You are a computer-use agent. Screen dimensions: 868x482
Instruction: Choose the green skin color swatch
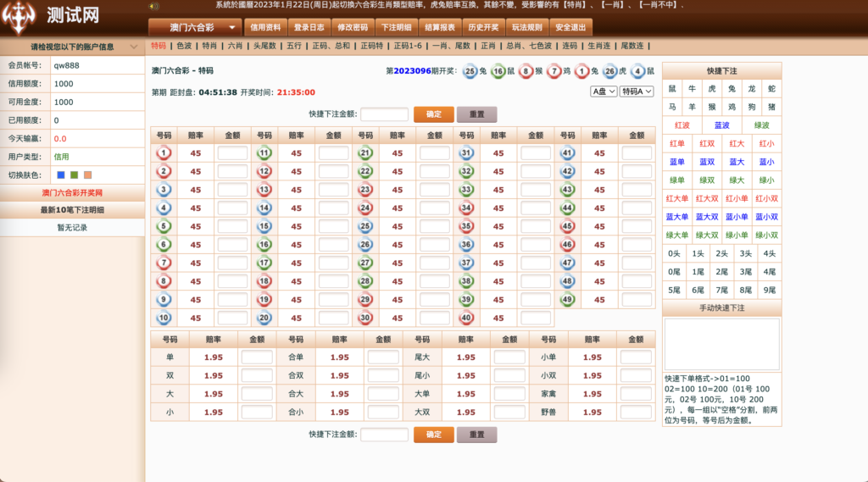(x=74, y=175)
